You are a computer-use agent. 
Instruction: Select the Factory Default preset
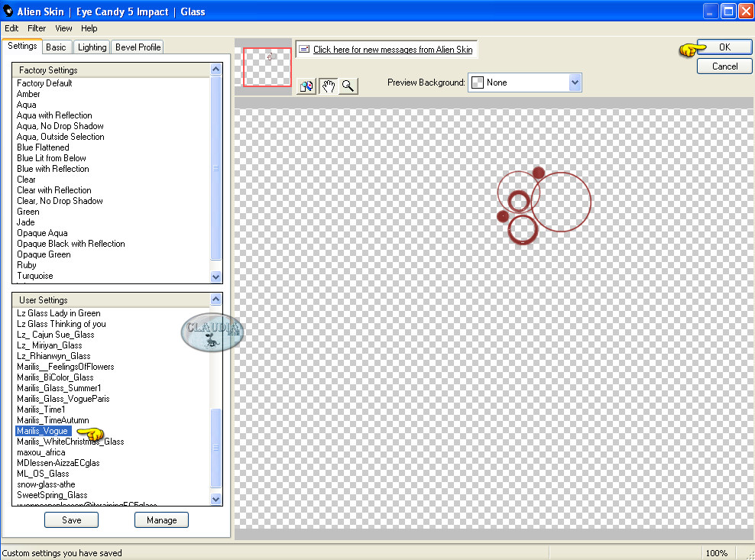44,83
